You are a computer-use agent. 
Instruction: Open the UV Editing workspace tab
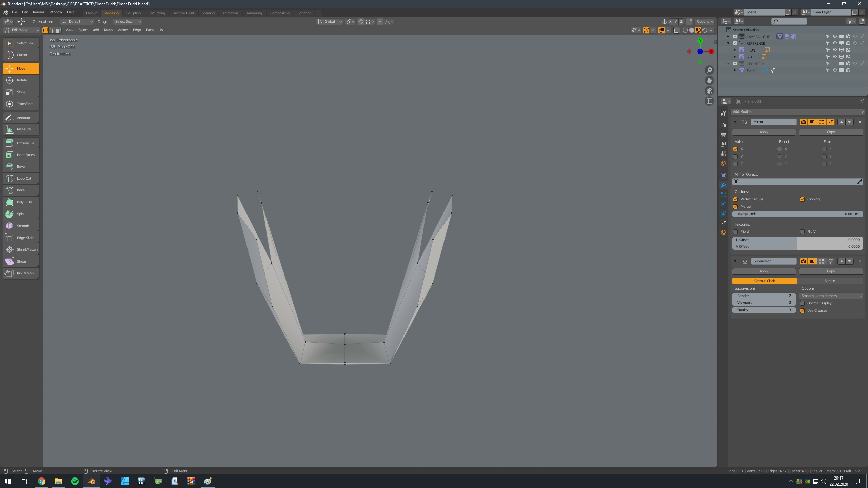coord(157,13)
